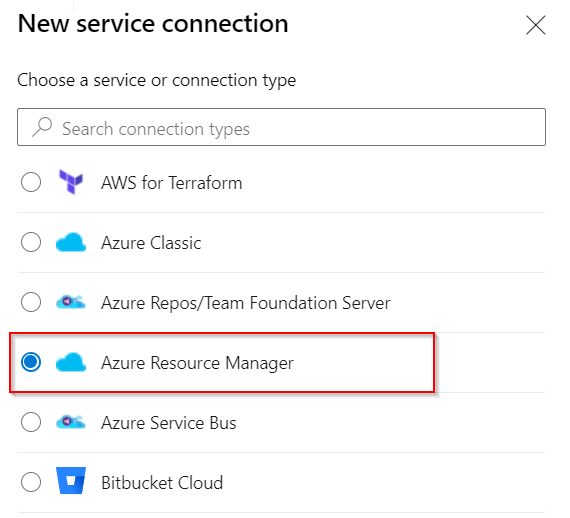Select the AWS for Terraform radio button
The height and width of the screenshot is (518, 570).
(x=31, y=182)
